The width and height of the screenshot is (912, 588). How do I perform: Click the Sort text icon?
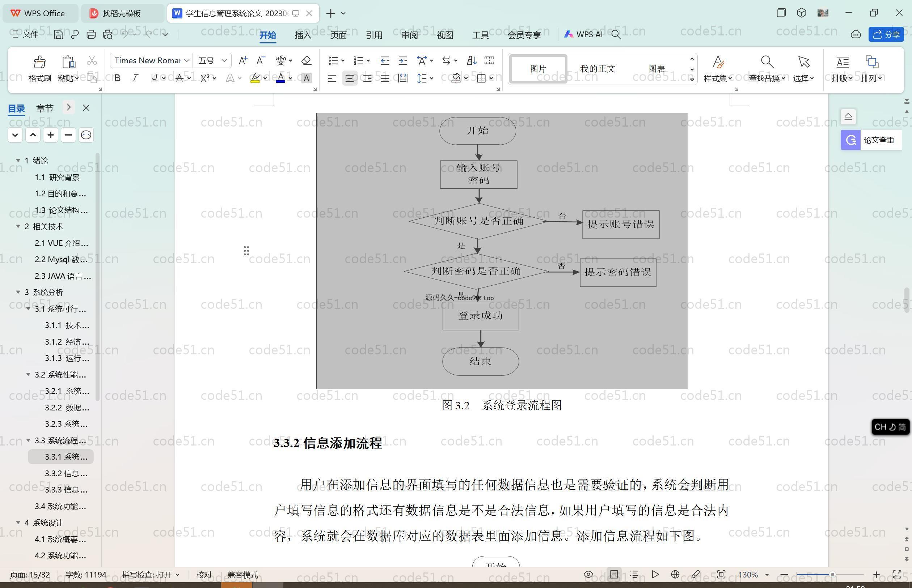coord(472,60)
